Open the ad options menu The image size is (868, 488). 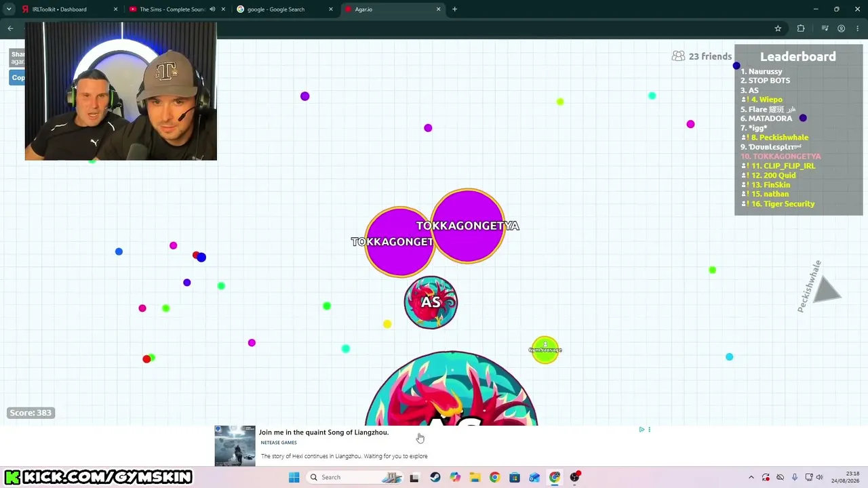(649, 430)
